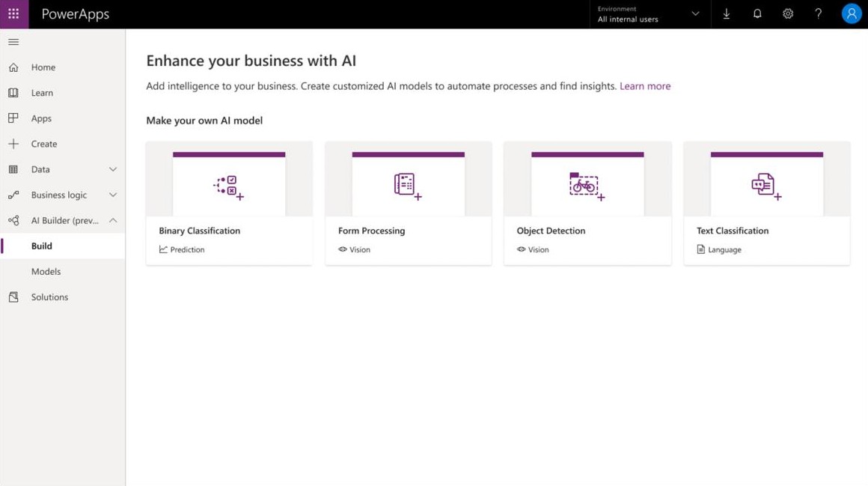Click the Form Processing model icon
This screenshot has width=868, height=486.
[408, 186]
